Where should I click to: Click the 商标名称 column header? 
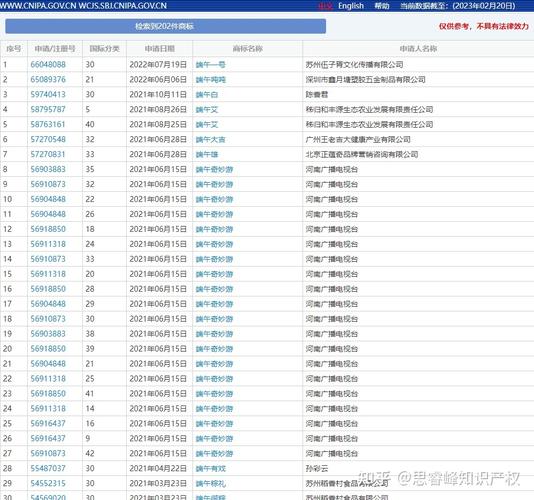click(248, 49)
